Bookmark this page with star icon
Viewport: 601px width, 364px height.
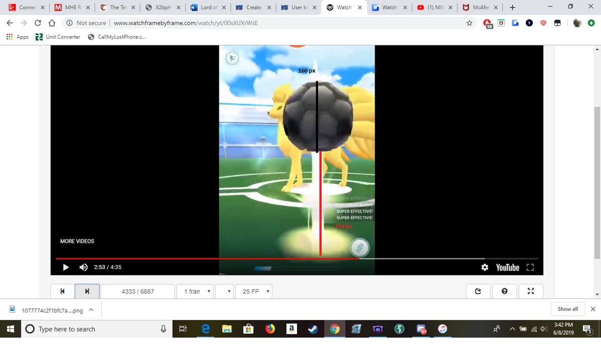coord(469,23)
